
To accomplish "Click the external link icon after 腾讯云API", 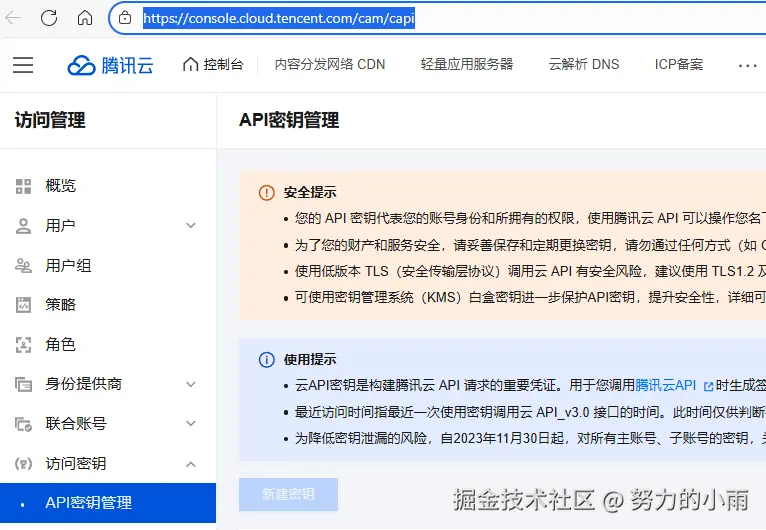I will (x=708, y=386).
